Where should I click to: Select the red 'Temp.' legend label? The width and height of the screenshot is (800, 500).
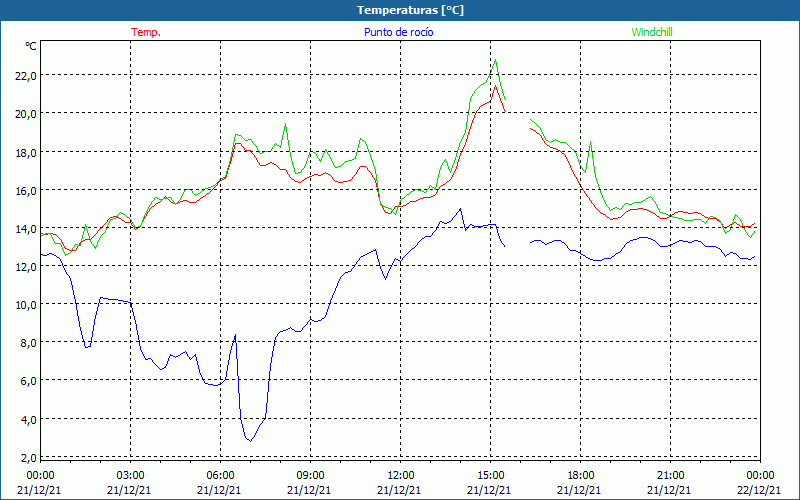[x=146, y=32]
